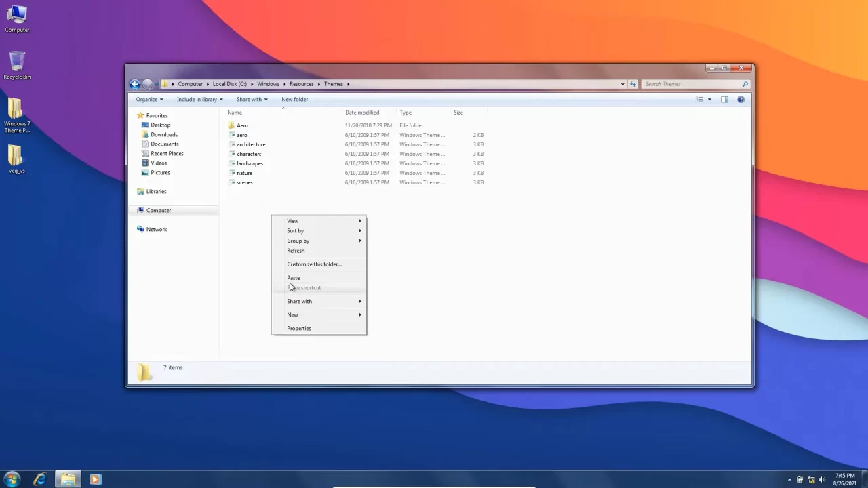Launch Internet Explorer from the taskbar
Screen dimensions: 868x488
pos(40,479)
